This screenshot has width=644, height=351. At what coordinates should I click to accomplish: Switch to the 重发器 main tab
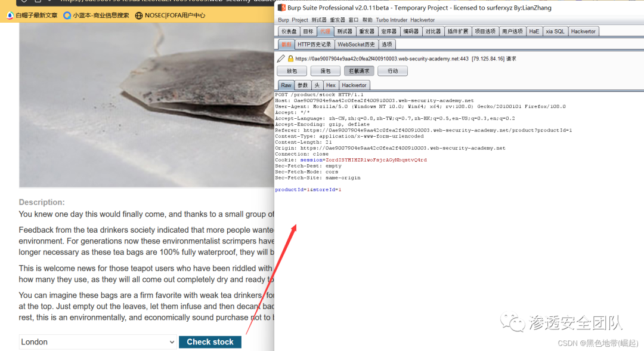367,31
